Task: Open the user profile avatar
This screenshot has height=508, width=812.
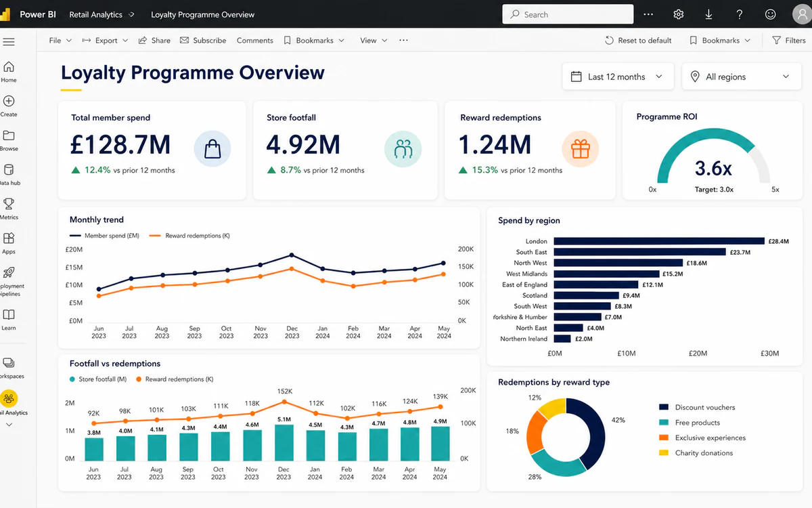Action: click(803, 15)
